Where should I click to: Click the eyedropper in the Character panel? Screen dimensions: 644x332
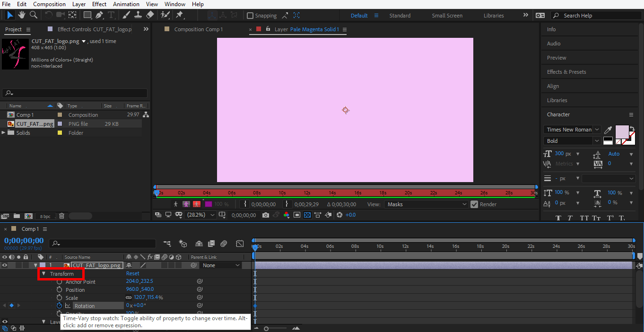pyautogui.click(x=609, y=130)
